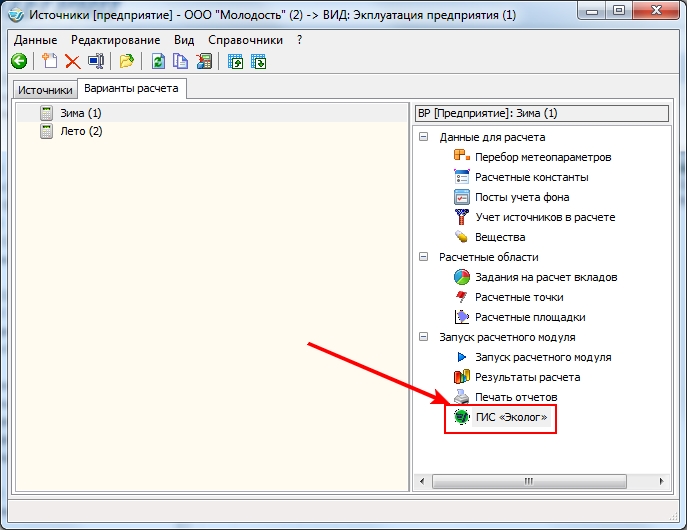This screenshot has width=687, height=530.
Task: Click the calculator toolbar icon
Action: [x=204, y=62]
